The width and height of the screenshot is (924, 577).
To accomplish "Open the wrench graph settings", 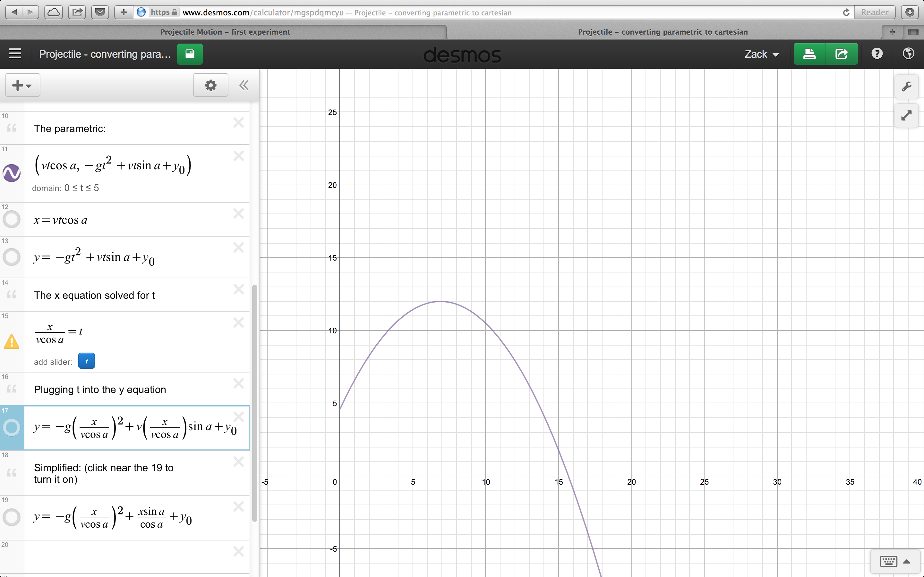I will (906, 87).
